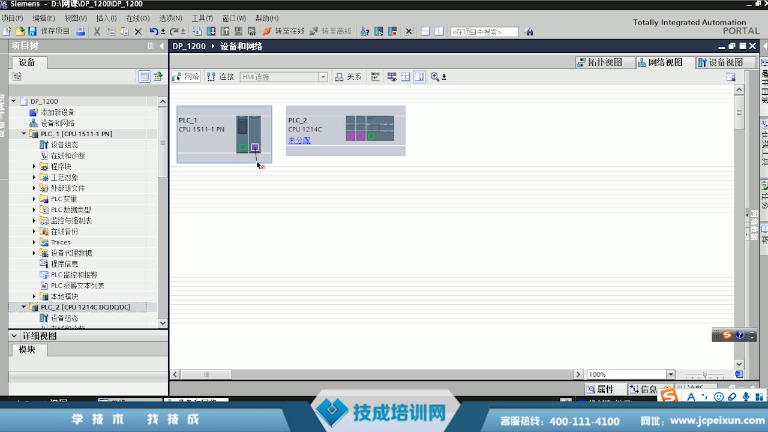The height and width of the screenshot is (432, 768).
Task: Click the PLC_1 green PROFINET port square
Action: click(242, 147)
